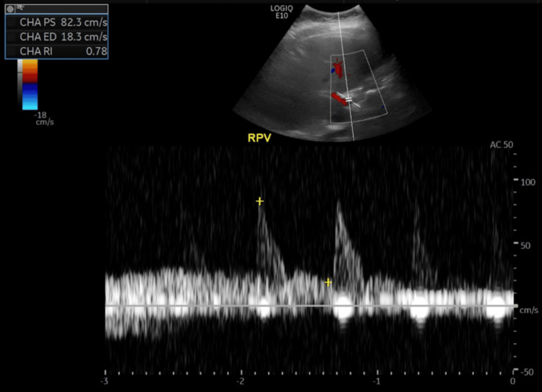Select the CHA PS 82.3 cm/s measurement row
The width and height of the screenshot is (542, 392).
tap(56, 22)
